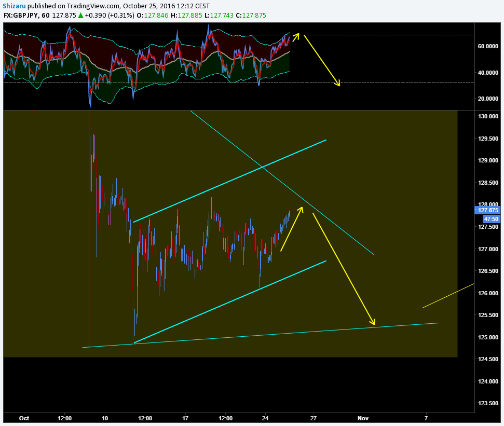Click the 24 date label on time axis
The image size is (504, 426).
coord(265,418)
